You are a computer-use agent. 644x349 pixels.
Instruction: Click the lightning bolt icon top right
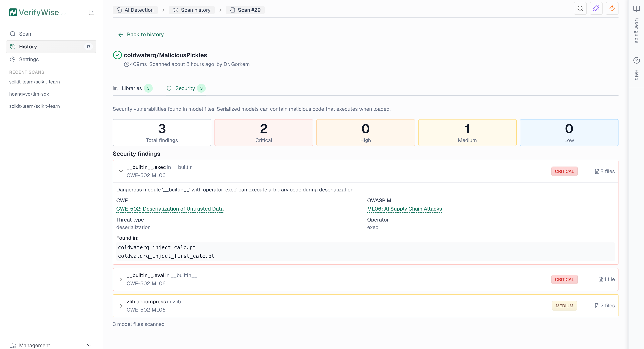click(x=612, y=8)
